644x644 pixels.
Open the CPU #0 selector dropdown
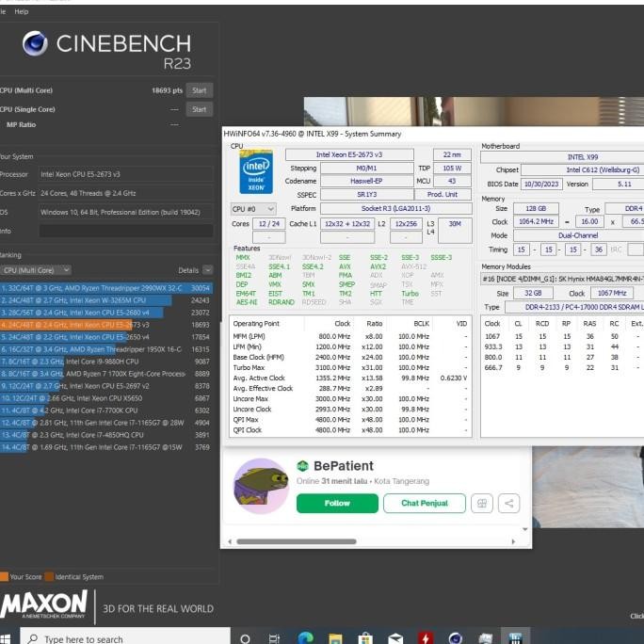tap(253, 209)
